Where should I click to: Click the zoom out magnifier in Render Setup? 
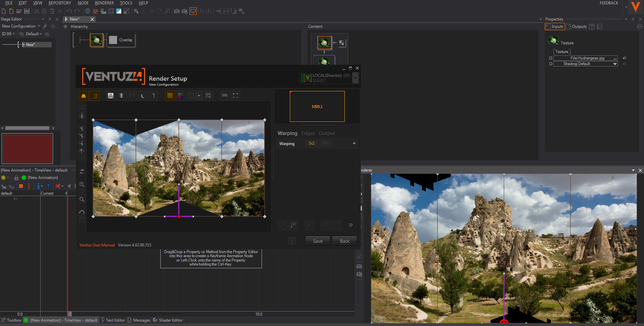click(82, 199)
